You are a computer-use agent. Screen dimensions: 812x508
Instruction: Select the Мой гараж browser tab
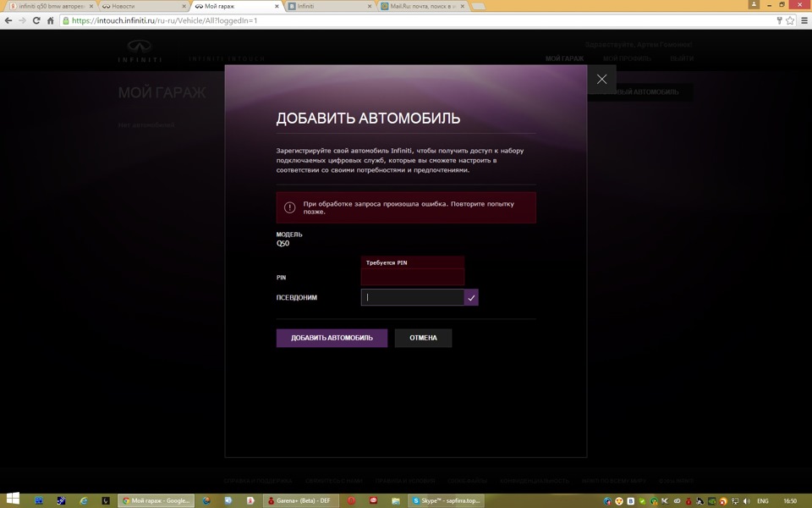(236, 6)
